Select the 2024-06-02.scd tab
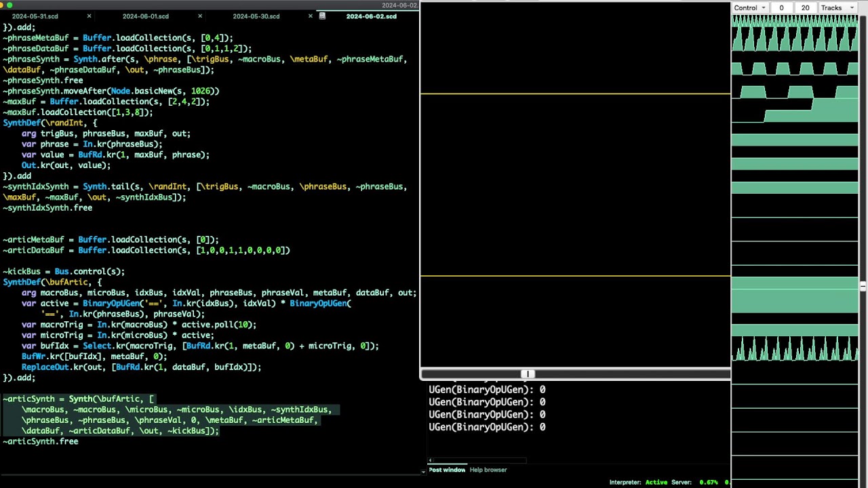Image resolution: width=868 pixels, height=488 pixels. pyautogui.click(x=371, y=16)
